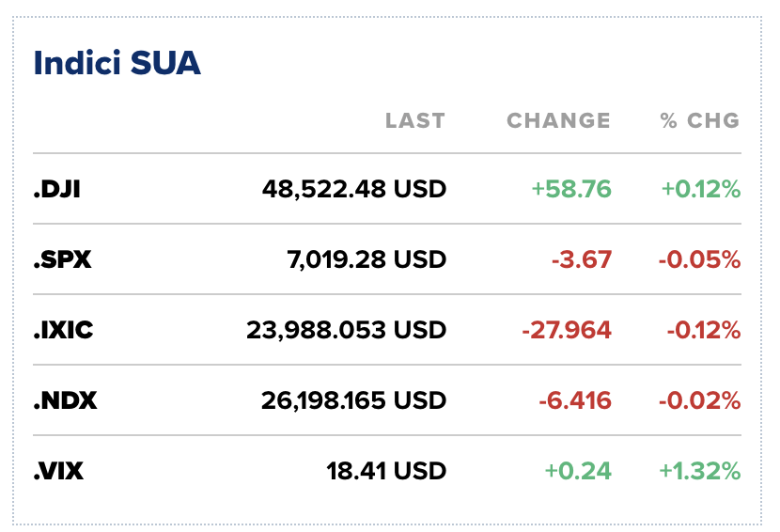Select the 18.41 USD last price
Screen dimensions: 780x532
[x=388, y=472]
